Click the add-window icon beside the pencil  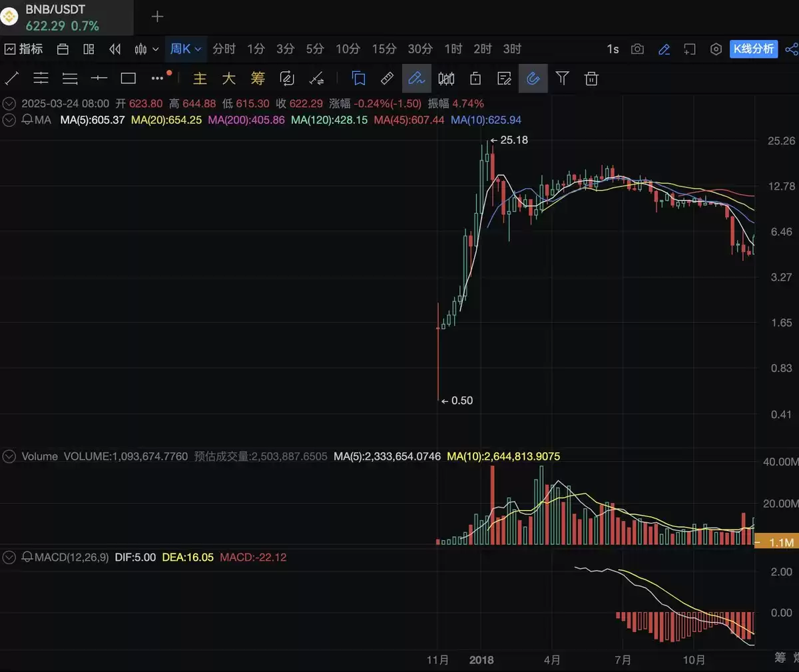[x=690, y=49]
